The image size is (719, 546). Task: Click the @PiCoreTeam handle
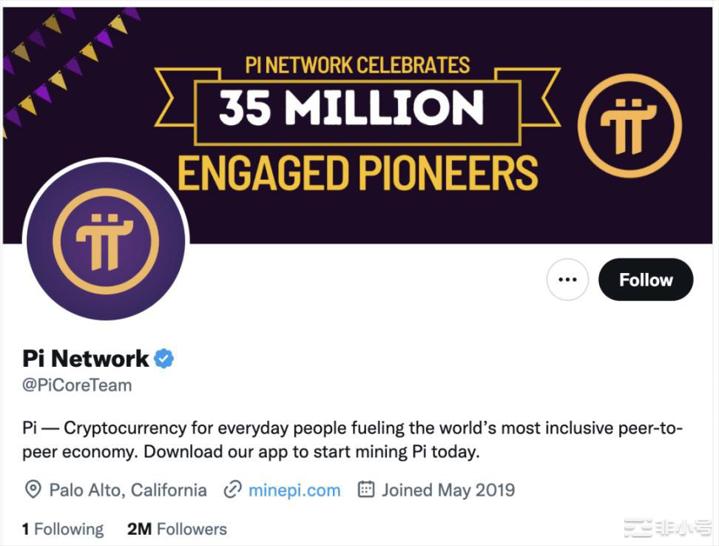pyautogui.click(x=77, y=385)
